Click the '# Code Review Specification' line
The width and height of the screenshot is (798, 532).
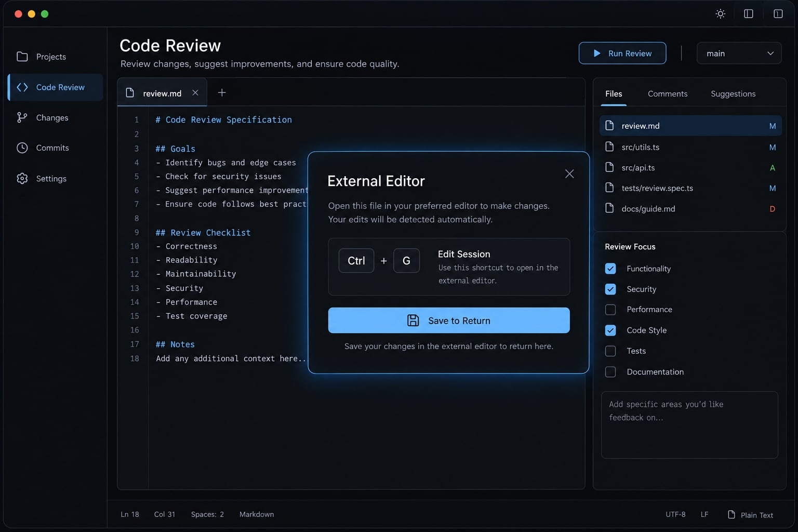223,120
